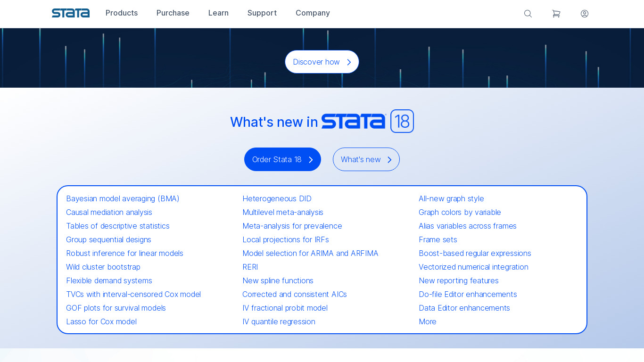Viewport: 644px width, 362px height.
Task: Open Group sequential designs link
Action: pyautogui.click(x=108, y=240)
